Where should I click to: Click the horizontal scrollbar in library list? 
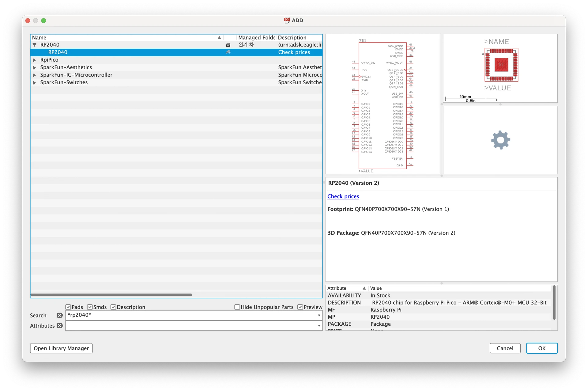pyautogui.click(x=111, y=295)
